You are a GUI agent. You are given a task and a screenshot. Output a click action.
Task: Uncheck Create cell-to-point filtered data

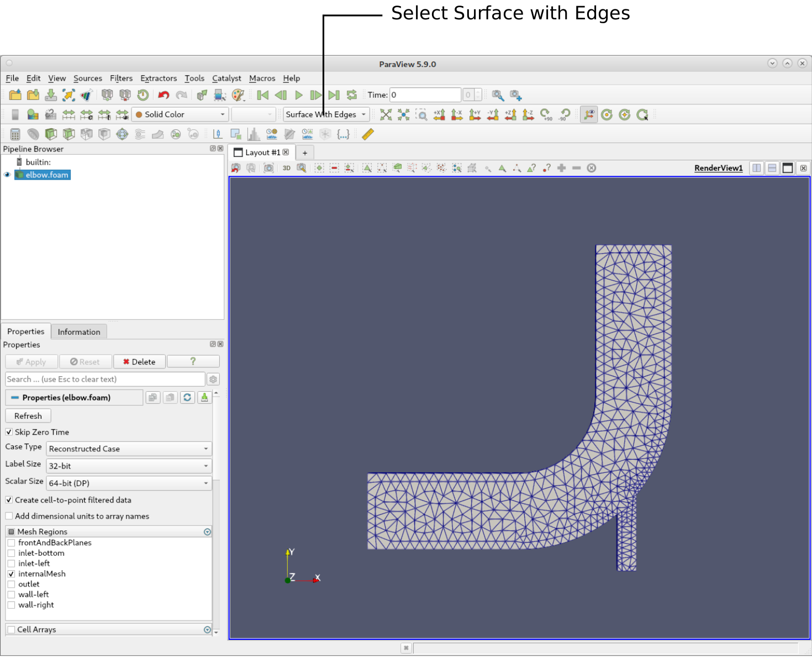(x=9, y=500)
